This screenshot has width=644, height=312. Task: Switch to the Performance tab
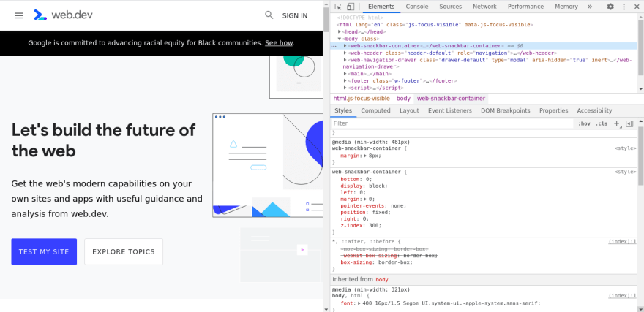pyautogui.click(x=525, y=7)
